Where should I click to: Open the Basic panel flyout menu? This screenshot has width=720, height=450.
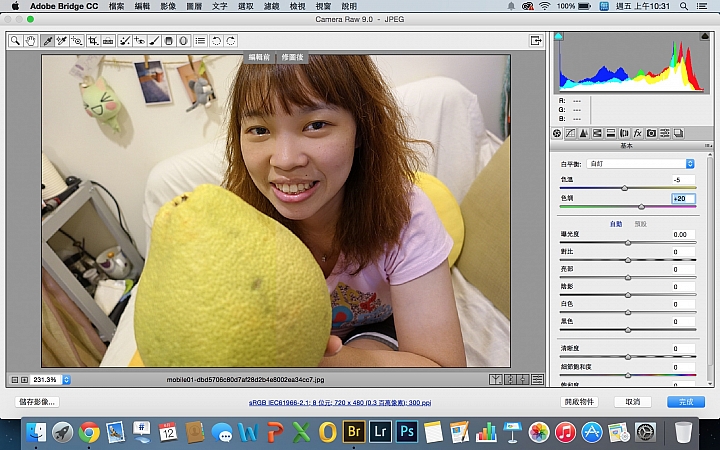[x=709, y=146]
